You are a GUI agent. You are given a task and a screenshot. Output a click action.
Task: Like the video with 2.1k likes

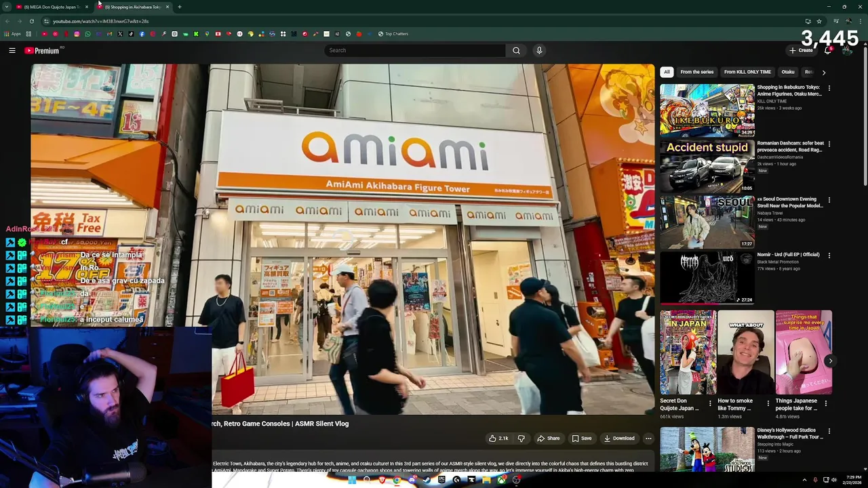point(498,439)
